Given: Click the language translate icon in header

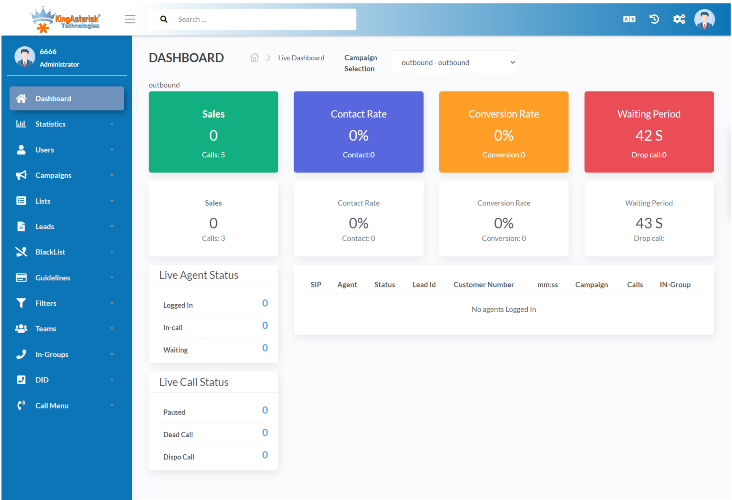Looking at the screenshot, I should (x=629, y=19).
